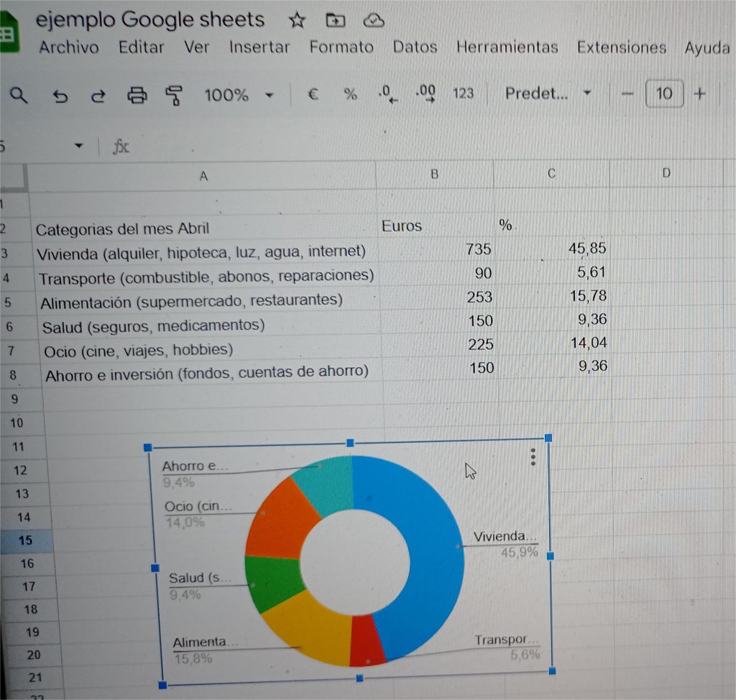The width and height of the screenshot is (736, 700).
Task: Click the cloud save status icon
Action: [x=373, y=22]
